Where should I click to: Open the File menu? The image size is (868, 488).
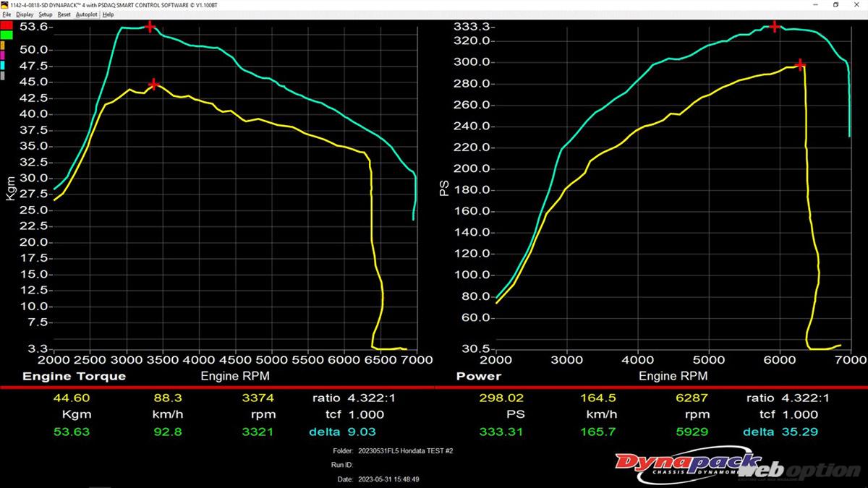click(7, 14)
